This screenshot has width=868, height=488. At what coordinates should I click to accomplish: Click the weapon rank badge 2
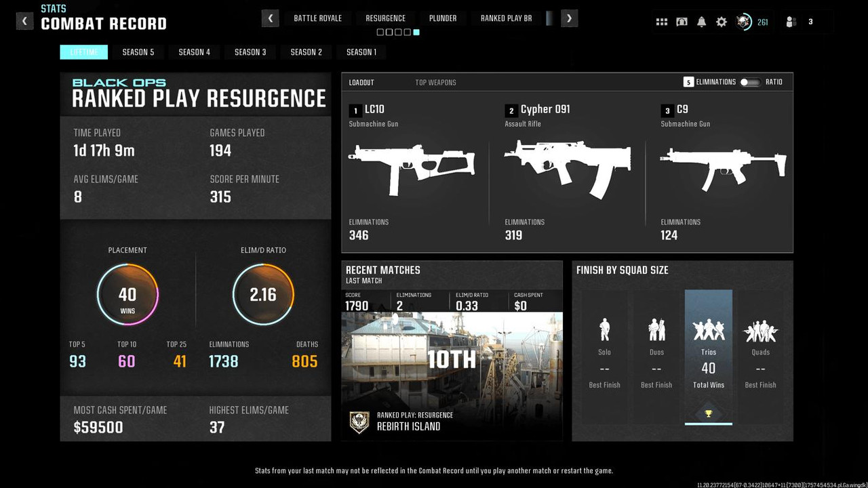point(511,110)
